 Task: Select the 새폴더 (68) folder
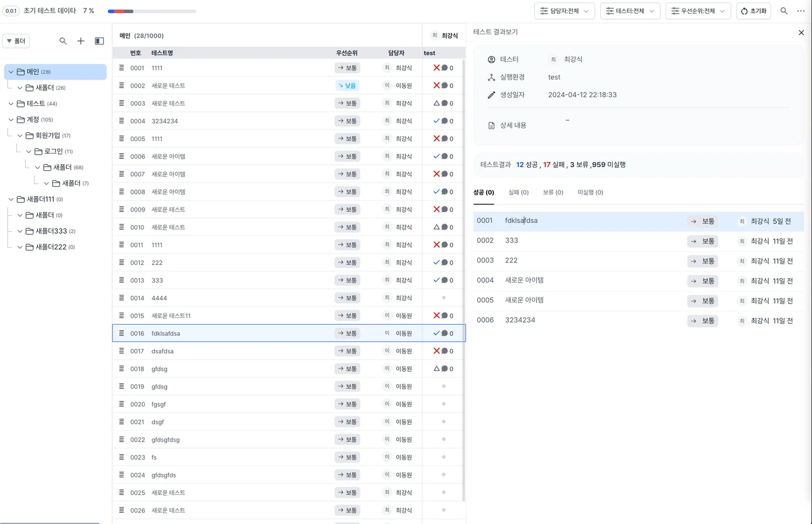(x=64, y=167)
